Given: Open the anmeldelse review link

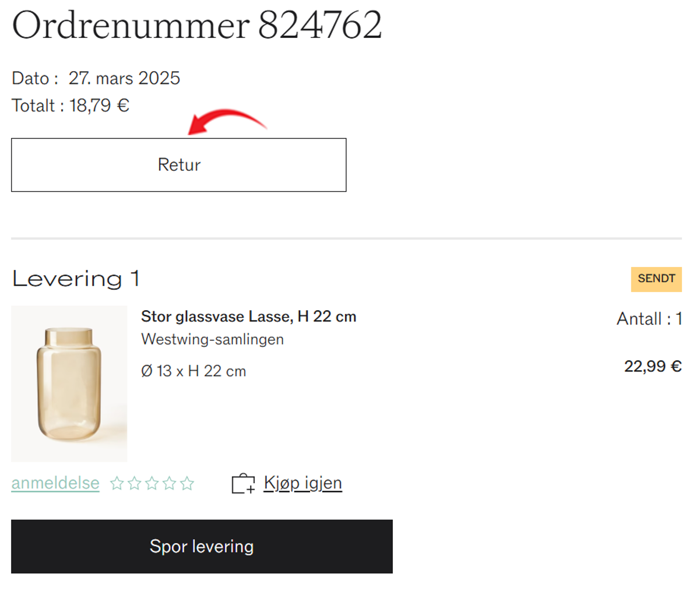Looking at the screenshot, I should 55,483.
